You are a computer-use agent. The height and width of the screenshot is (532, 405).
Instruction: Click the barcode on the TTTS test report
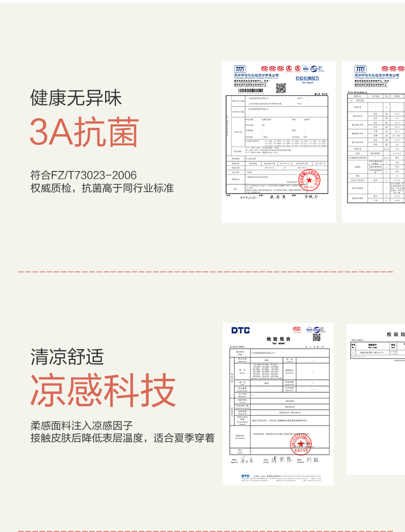click(251, 91)
